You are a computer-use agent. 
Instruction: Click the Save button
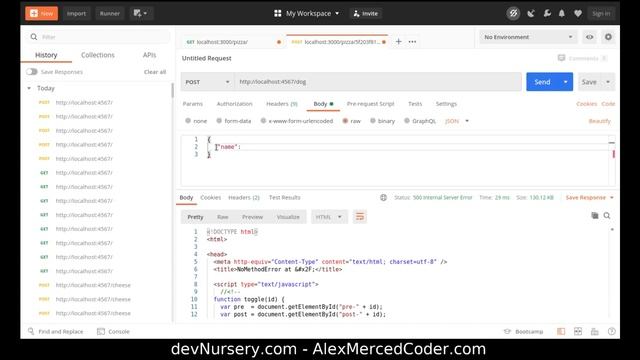pyautogui.click(x=589, y=82)
